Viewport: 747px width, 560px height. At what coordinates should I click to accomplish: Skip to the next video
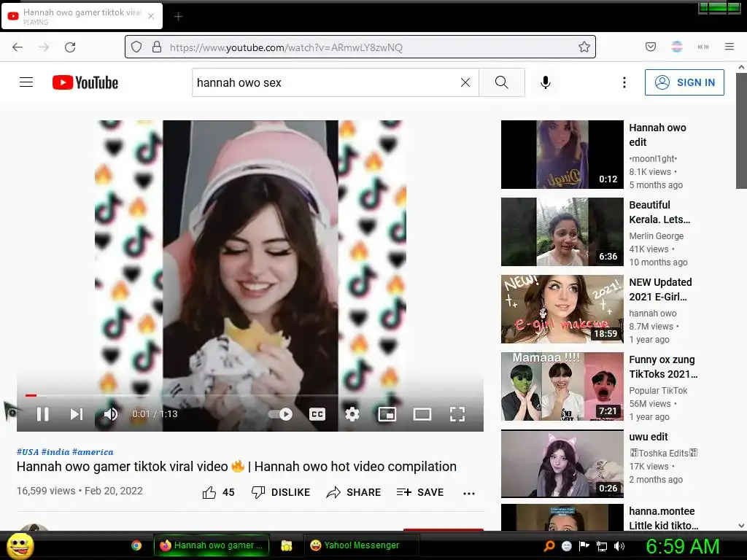pyautogui.click(x=76, y=414)
